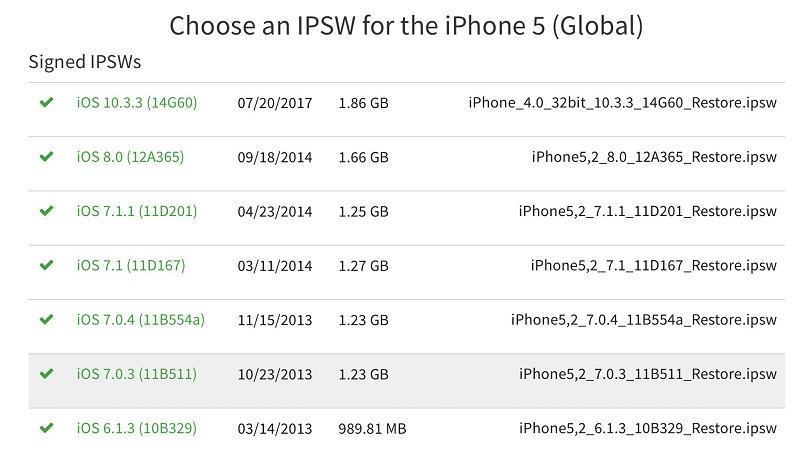Click the green checkmark beside iOS 10.3.3
The image size is (800, 450).
click(46, 103)
